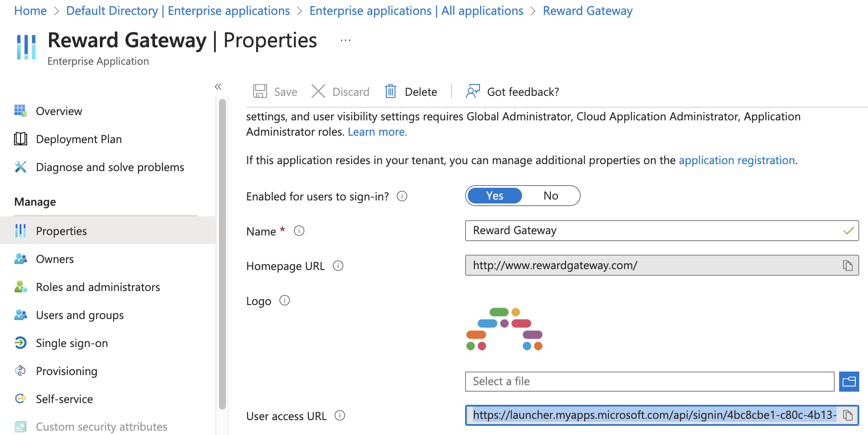Click the Save button label
This screenshot has width=868, height=435.
click(x=286, y=92)
